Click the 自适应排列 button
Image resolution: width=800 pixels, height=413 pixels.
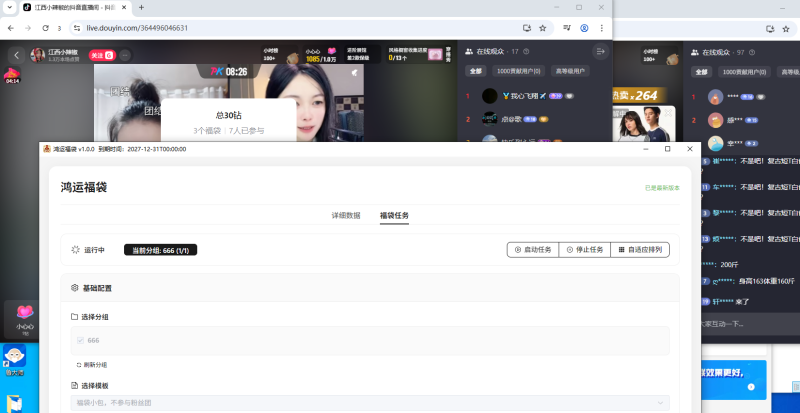(x=640, y=250)
